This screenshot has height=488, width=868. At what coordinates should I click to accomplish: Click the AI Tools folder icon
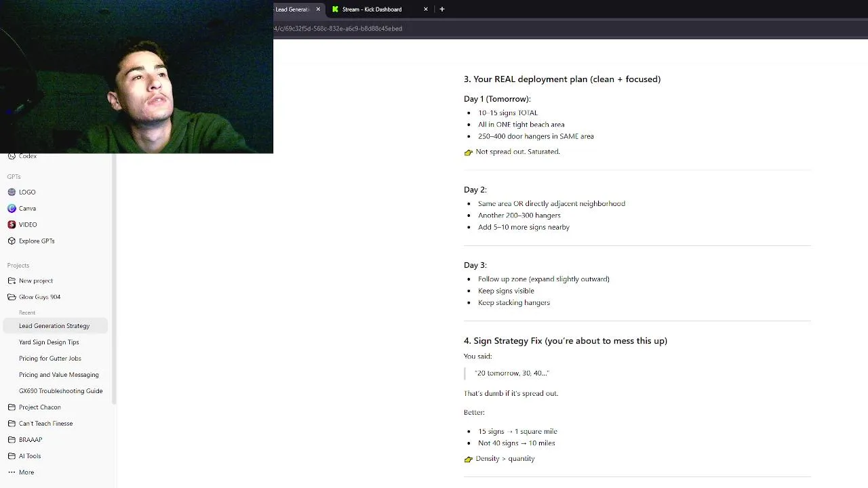tap(12, 456)
